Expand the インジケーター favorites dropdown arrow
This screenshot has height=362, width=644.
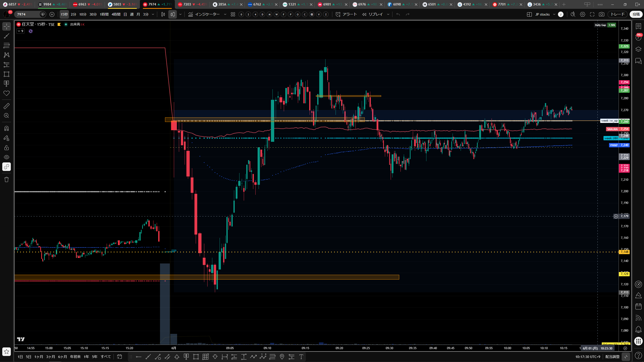coord(225,14)
